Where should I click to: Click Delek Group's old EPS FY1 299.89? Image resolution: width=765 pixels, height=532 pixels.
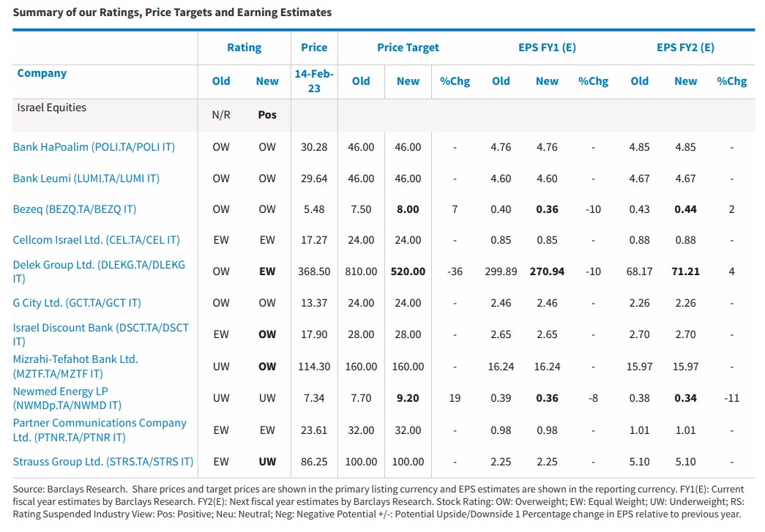point(501,271)
